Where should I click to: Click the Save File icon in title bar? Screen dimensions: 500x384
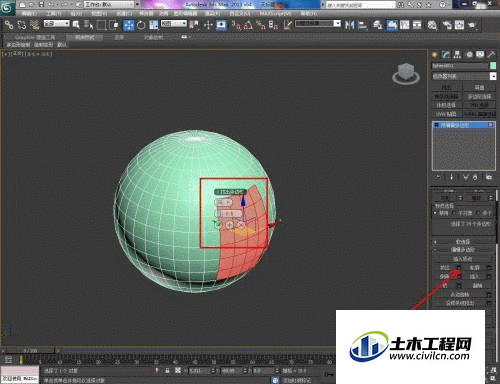(x=41, y=5)
